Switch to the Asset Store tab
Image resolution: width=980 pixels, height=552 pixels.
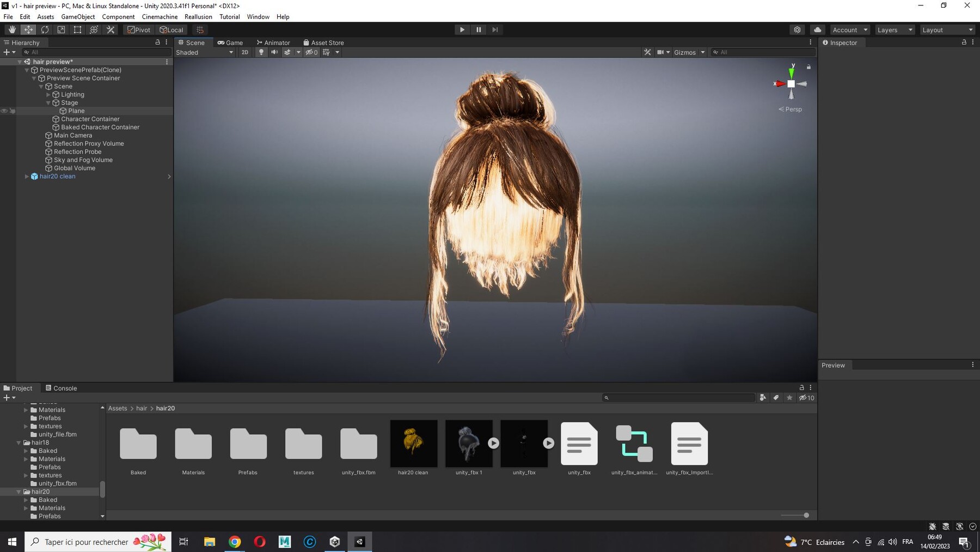[x=323, y=43]
